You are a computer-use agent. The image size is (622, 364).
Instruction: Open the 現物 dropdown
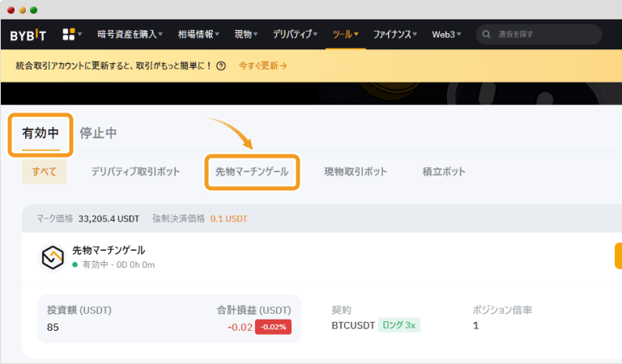246,35
